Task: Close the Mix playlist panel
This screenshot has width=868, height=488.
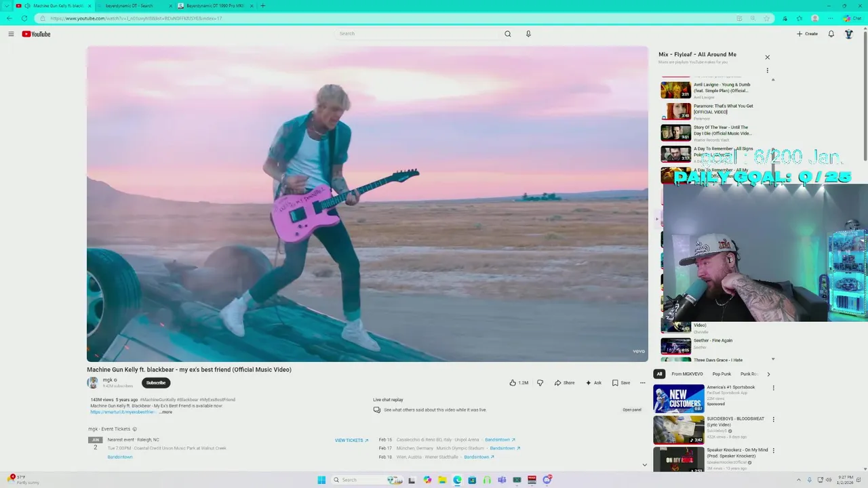Action: coord(767,58)
